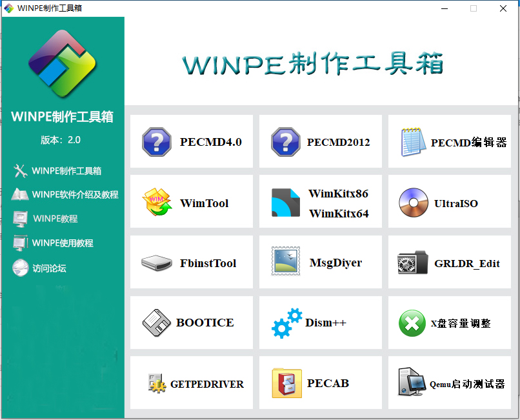The width and height of the screenshot is (520, 420).
Task: Open the UltraISO disc icon
Action: click(x=413, y=202)
